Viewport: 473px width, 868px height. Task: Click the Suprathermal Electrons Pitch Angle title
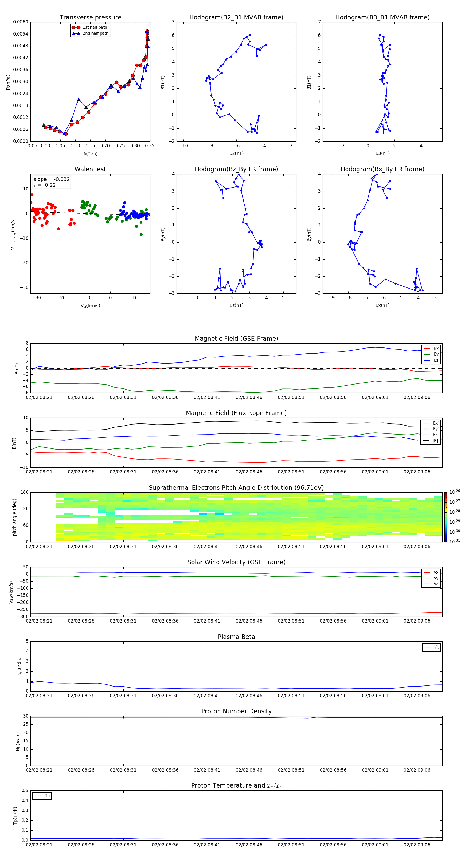(236, 488)
